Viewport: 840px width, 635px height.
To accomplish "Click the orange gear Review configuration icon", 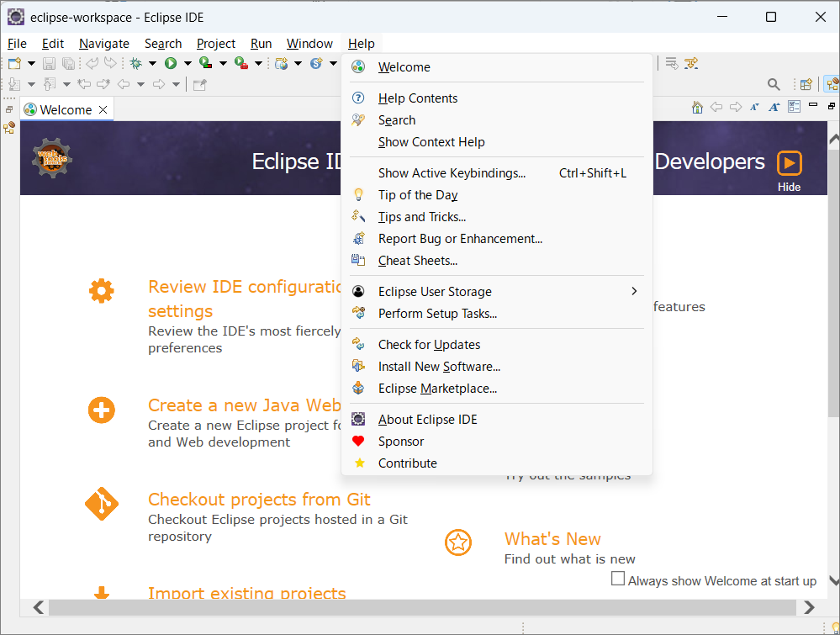I will click(101, 291).
